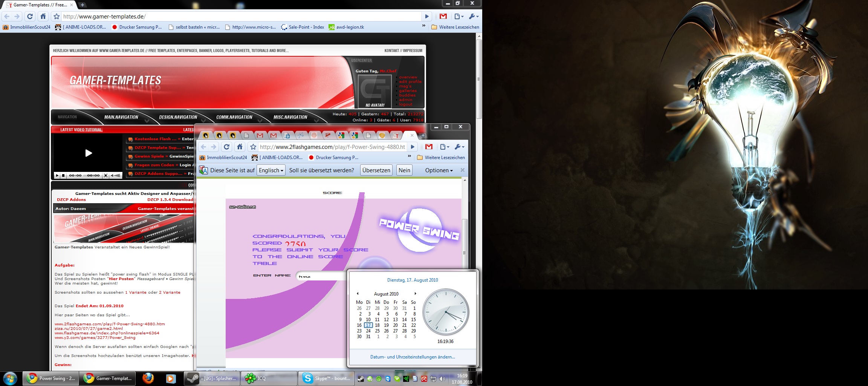Image resolution: width=868 pixels, height=386 pixels.
Task: Open new tab in Power Swing window
Action: (x=423, y=135)
